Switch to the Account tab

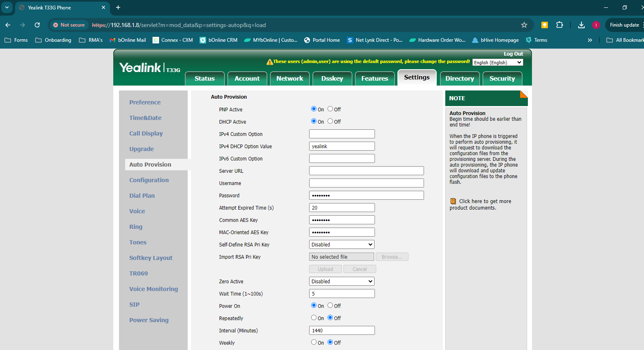pyautogui.click(x=247, y=78)
